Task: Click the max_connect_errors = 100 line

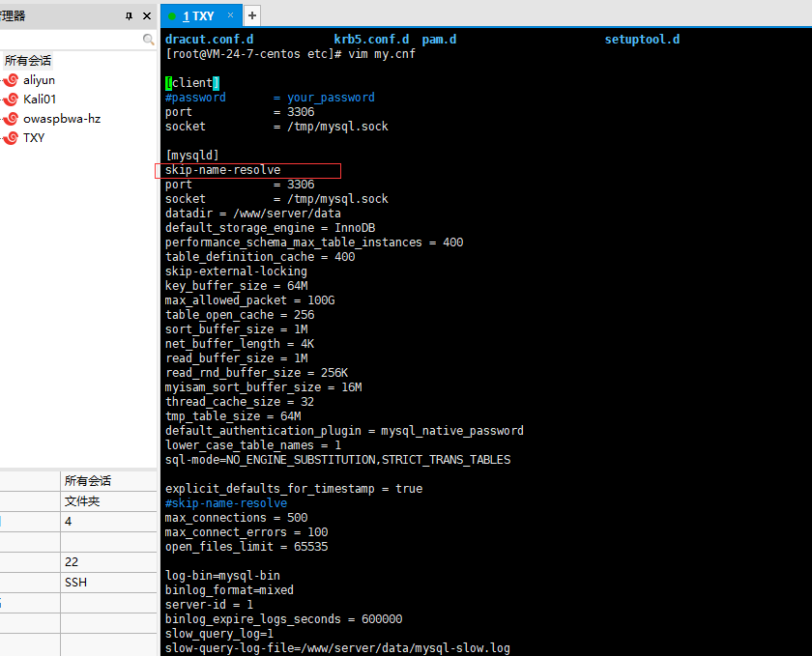Action: point(246,532)
